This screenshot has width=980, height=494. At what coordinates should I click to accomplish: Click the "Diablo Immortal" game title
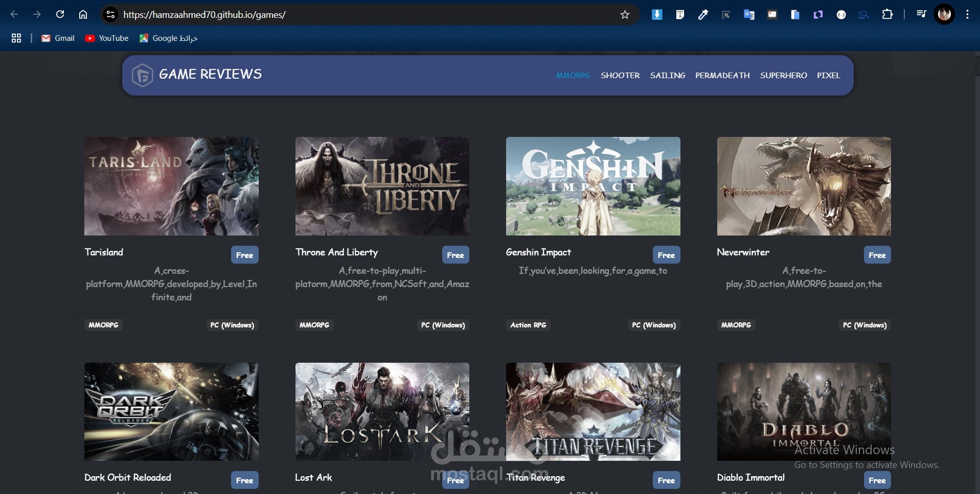pos(750,478)
